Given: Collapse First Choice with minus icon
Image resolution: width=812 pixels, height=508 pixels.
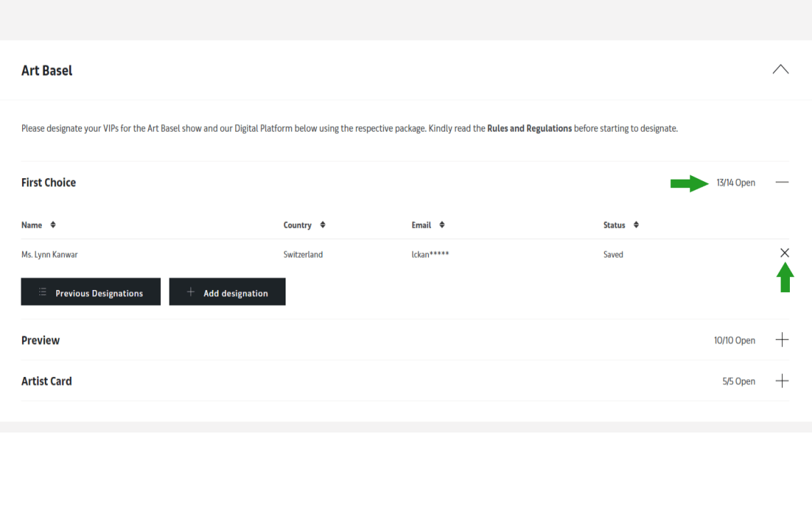Looking at the screenshot, I should [x=782, y=182].
